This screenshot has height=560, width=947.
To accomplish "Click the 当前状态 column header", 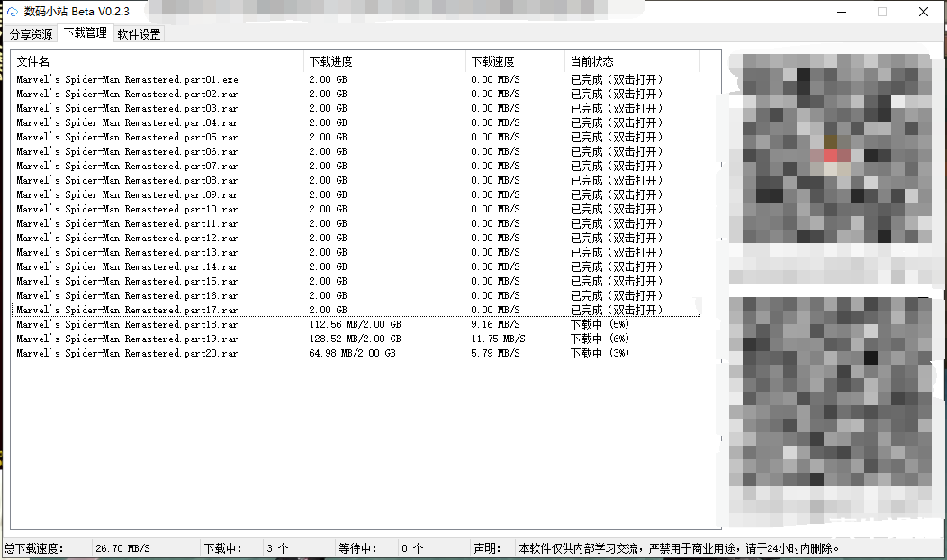I will (632, 61).
